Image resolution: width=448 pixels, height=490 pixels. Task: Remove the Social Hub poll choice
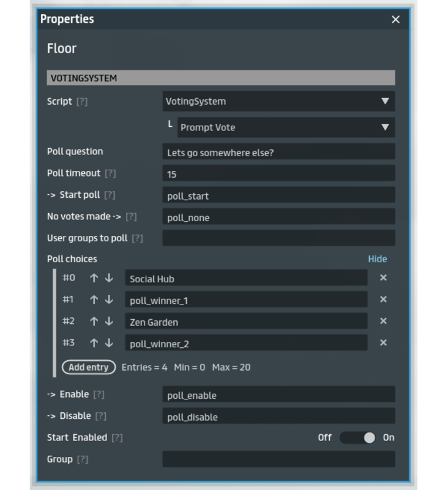[383, 278]
